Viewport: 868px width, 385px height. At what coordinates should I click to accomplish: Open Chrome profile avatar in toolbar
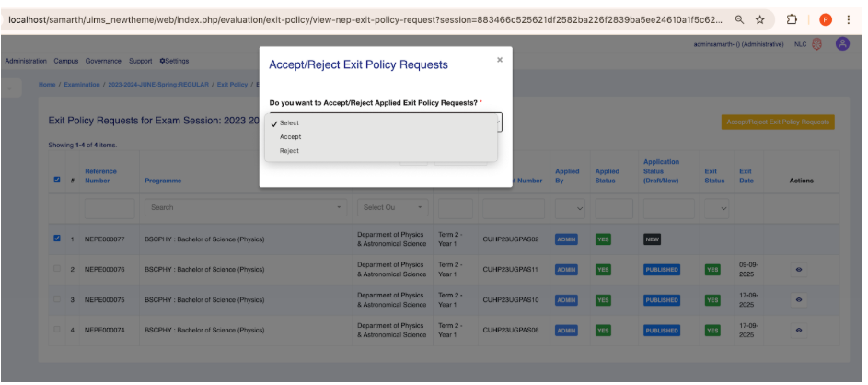826,19
